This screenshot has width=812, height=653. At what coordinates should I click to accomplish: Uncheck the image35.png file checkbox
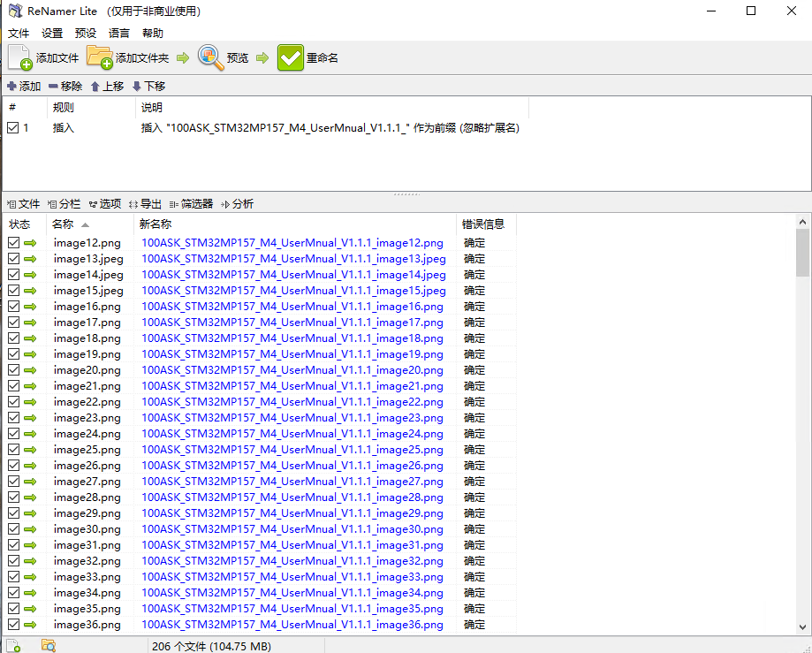(13, 608)
